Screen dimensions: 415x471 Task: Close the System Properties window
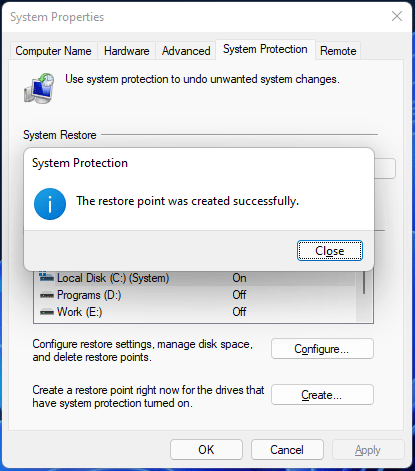397,16
